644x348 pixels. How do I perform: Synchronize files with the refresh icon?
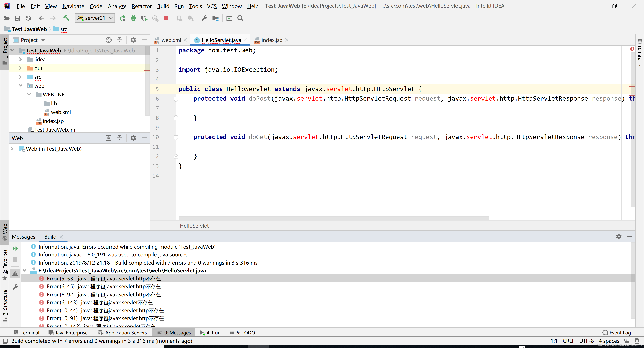(x=28, y=18)
